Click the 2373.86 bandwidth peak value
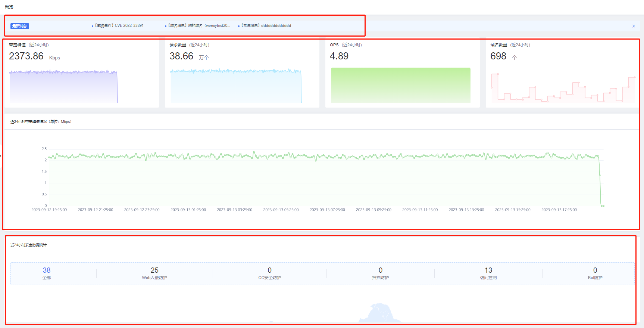This screenshot has width=644, height=328. coord(26,56)
